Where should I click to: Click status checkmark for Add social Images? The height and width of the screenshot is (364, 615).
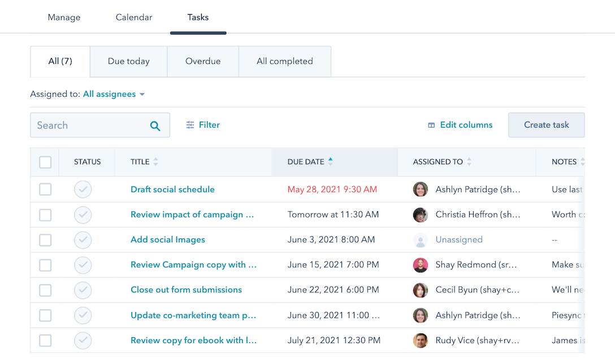(83, 240)
